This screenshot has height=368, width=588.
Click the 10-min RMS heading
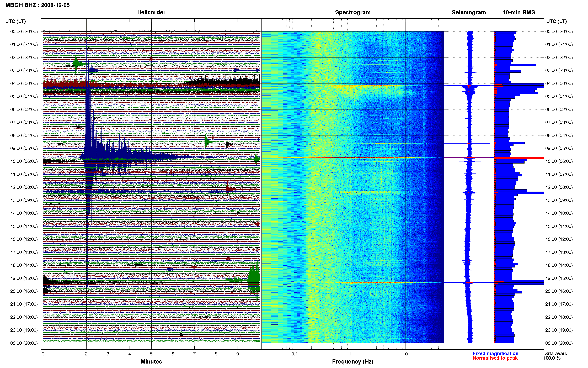click(x=519, y=12)
